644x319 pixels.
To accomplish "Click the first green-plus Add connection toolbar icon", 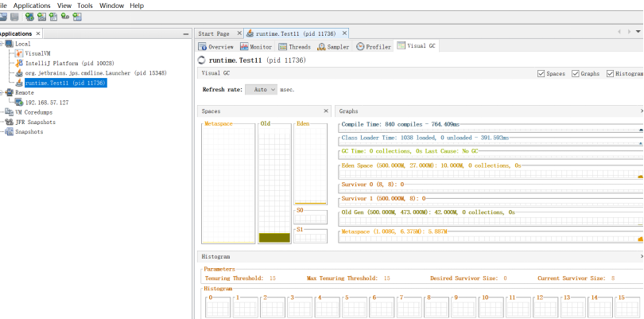I will 29,17.
